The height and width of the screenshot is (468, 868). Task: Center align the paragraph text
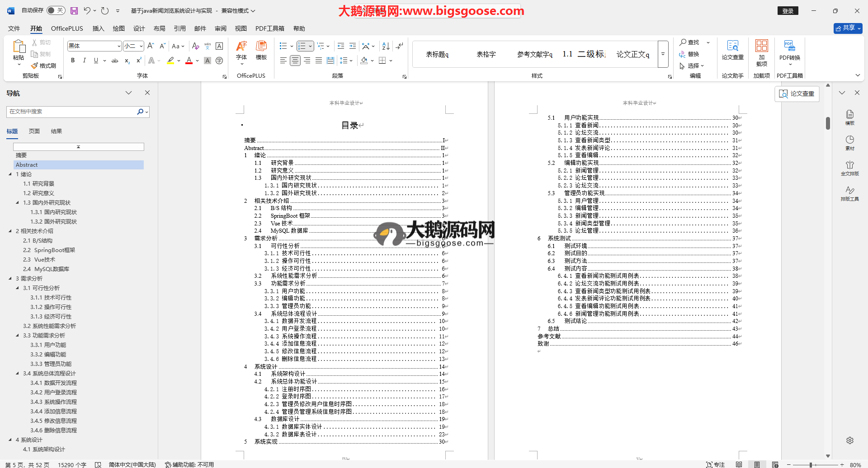295,61
